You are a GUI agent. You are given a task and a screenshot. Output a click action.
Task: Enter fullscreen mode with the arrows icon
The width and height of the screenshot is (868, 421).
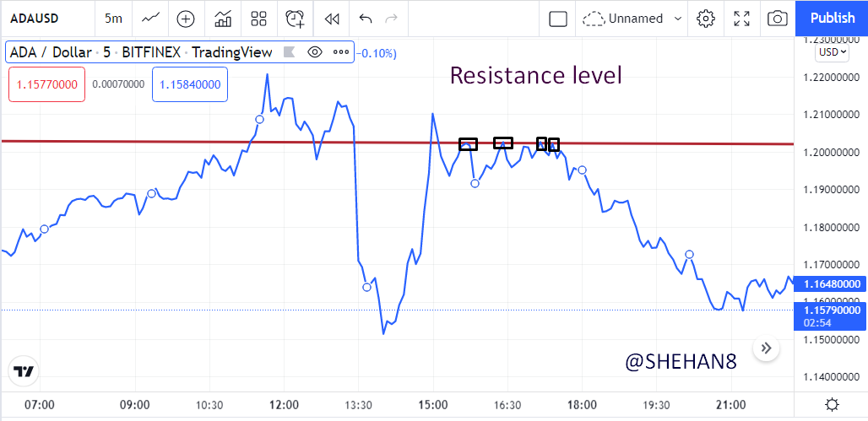(x=741, y=19)
